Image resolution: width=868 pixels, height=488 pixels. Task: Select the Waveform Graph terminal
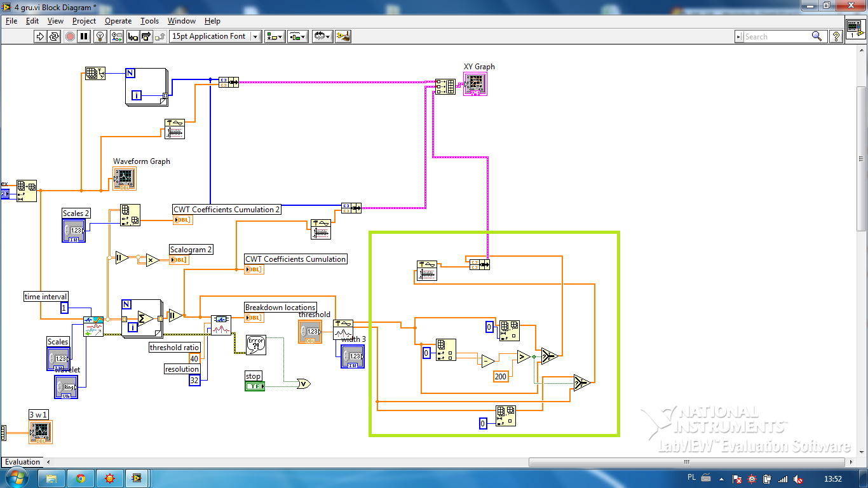click(125, 179)
